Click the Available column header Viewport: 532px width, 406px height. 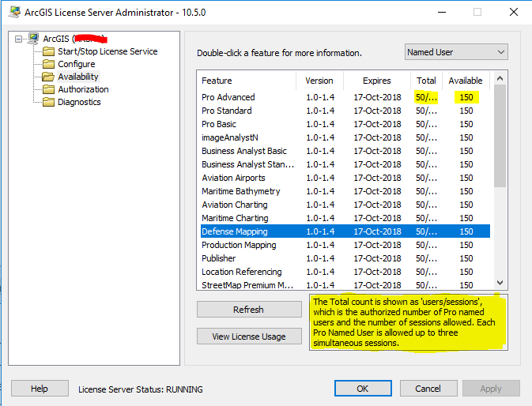tap(466, 81)
